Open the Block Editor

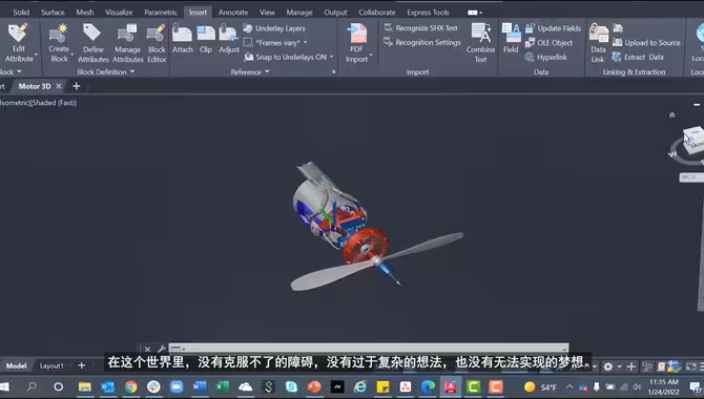156,43
